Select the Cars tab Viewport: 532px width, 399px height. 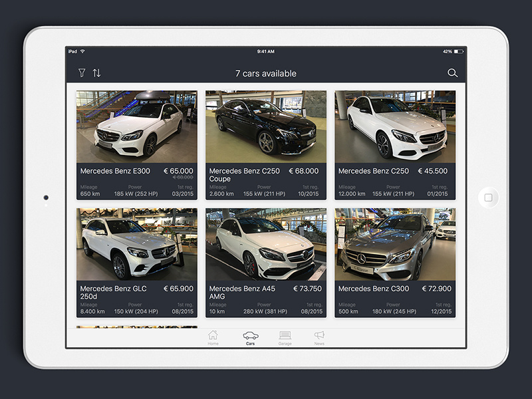[251, 338]
